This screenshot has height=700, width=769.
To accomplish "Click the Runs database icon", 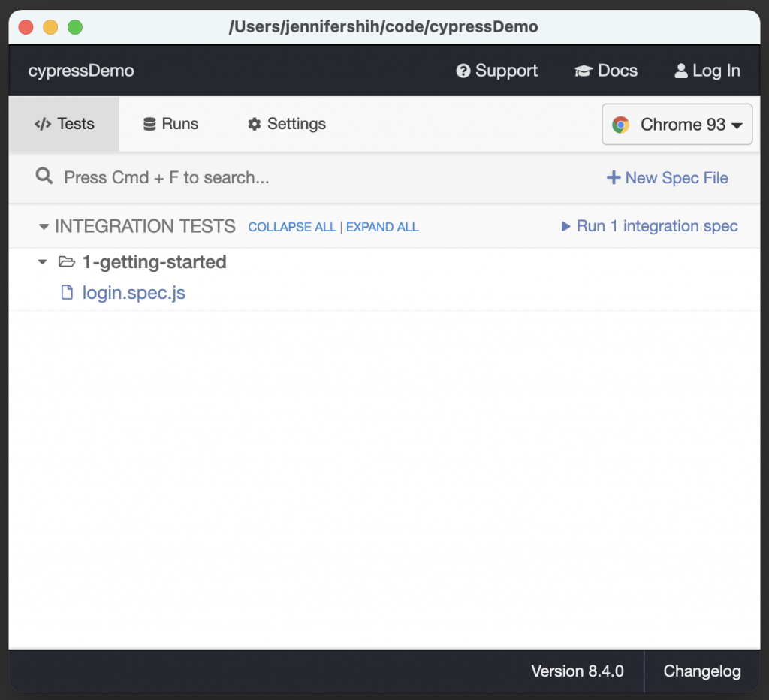I will pos(149,124).
